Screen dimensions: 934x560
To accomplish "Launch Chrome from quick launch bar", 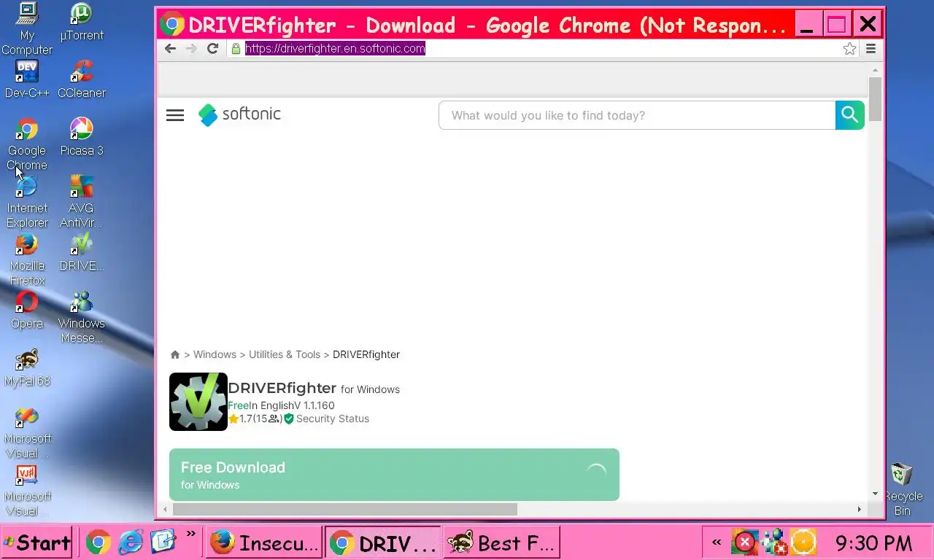I will (x=99, y=542).
